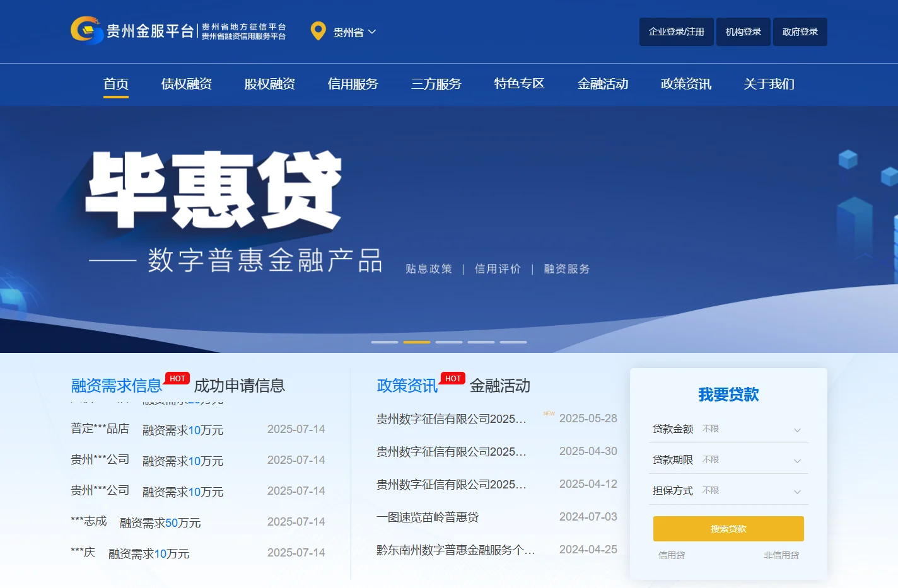Select the second (yellow) carousel indicator
This screenshot has width=898, height=588.
click(417, 342)
